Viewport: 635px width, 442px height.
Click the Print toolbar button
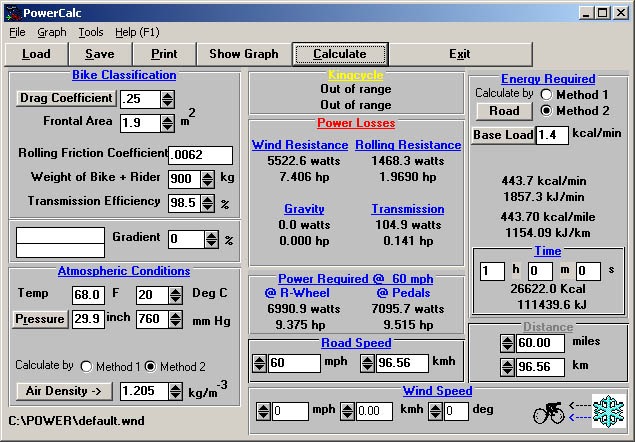click(164, 54)
